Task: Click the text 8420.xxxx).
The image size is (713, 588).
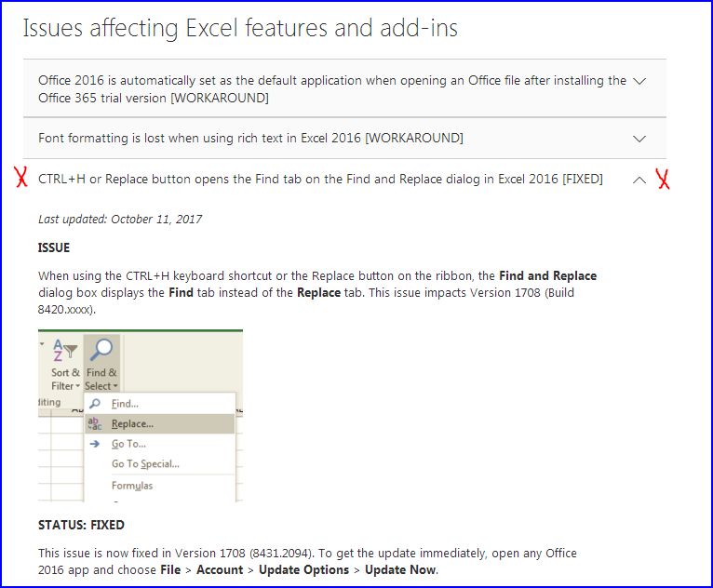Action: (67, 310)
